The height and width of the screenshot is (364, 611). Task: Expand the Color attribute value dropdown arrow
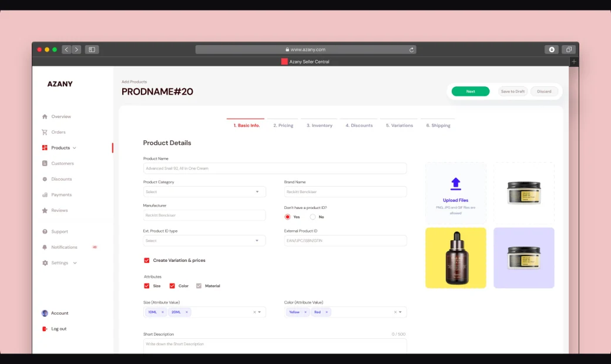[400, 312]
